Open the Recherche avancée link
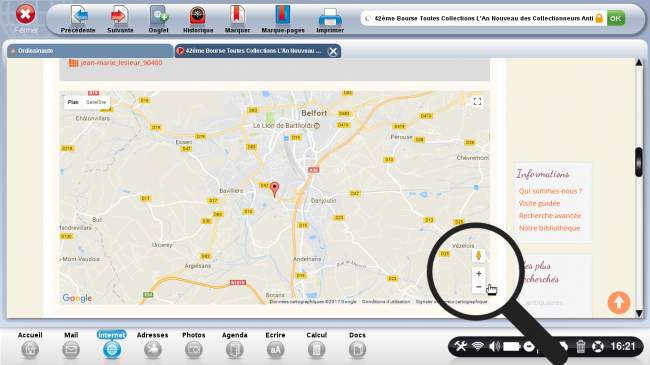 pos(550,216)
